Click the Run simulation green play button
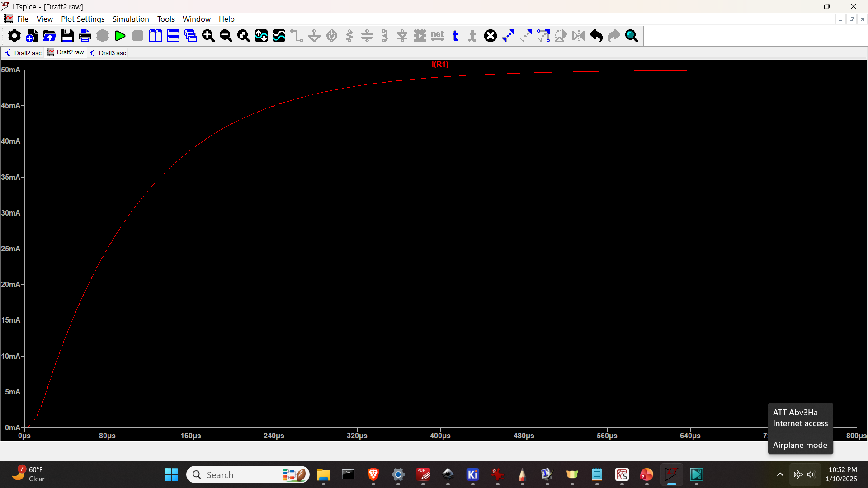Image resolution: width=868 pixels, height=488 pixels. pyautogui.click(x=120, y=36)
